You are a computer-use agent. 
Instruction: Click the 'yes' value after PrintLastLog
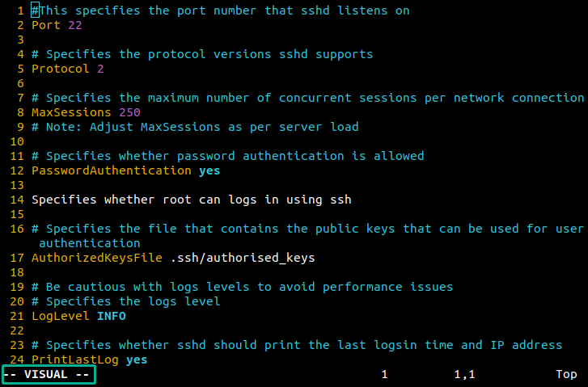coord(137,360)
